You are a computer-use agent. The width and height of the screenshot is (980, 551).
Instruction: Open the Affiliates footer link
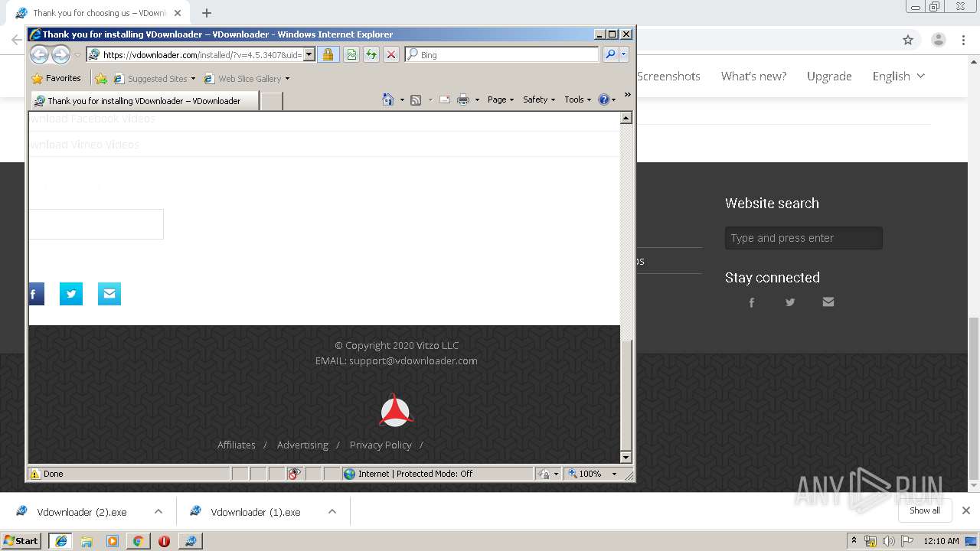pyautogui.click(x=237, y=445)
